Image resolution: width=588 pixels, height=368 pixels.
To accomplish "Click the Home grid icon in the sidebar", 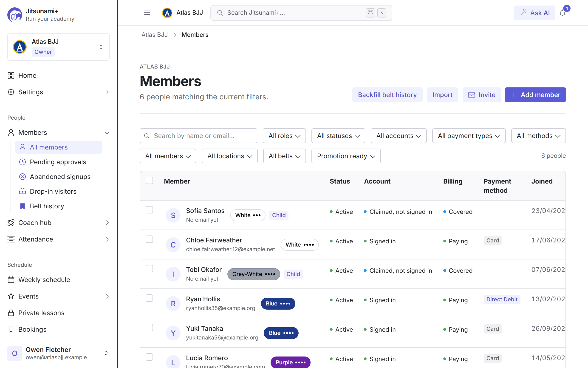I will coord(11,75).
